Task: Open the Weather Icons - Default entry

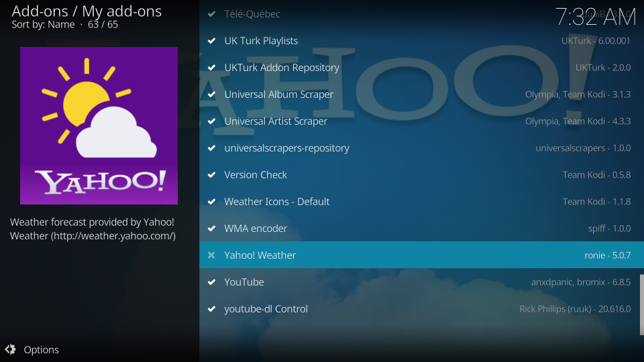Action: 276,202
